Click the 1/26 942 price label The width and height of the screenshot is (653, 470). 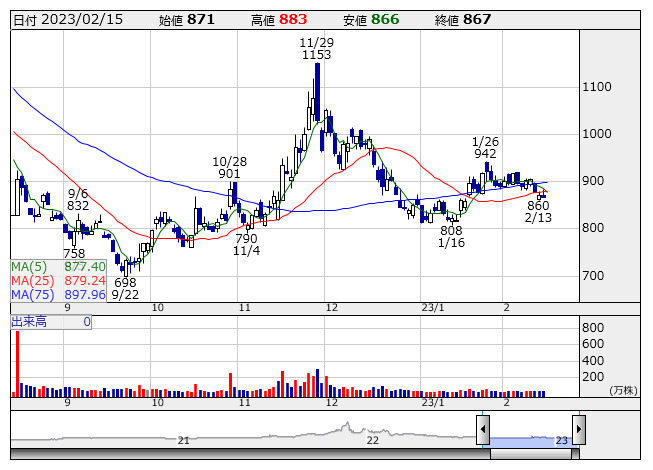pyautogui.click(x=485, y=147)
